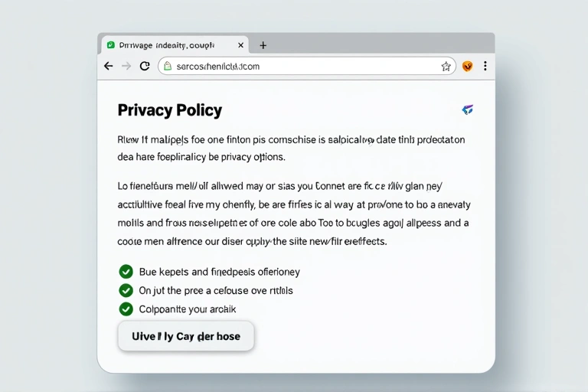Image resolution: width=588 pixels, height=392 pixels.
Task: Toggle the green check beside 'Bue kepets'
Action: coord(126,271)
